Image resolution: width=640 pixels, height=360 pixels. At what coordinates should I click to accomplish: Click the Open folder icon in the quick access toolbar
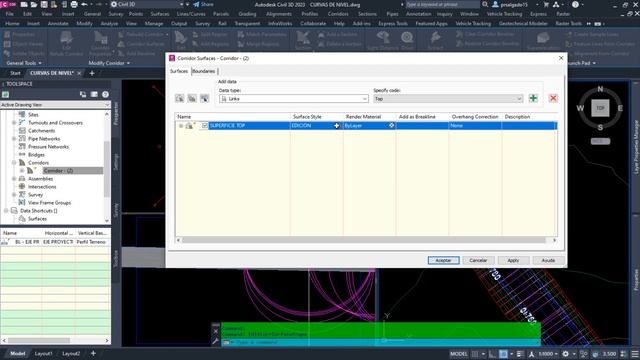[34, 4]
